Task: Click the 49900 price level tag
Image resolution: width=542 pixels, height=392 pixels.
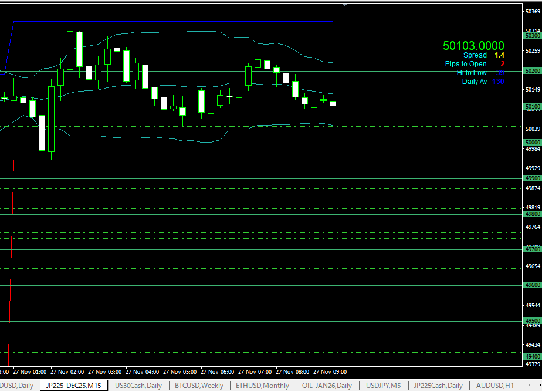Action: click(532, 178)
